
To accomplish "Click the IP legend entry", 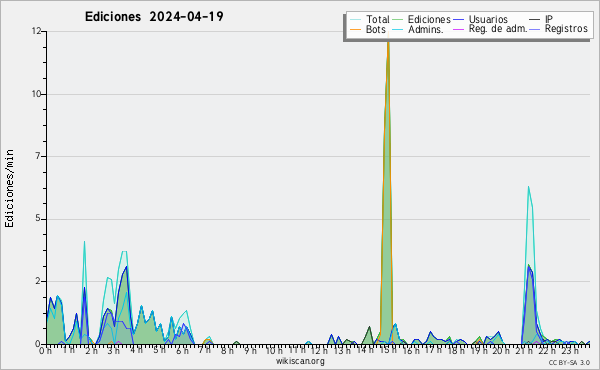I will click(x=541, y=19).
